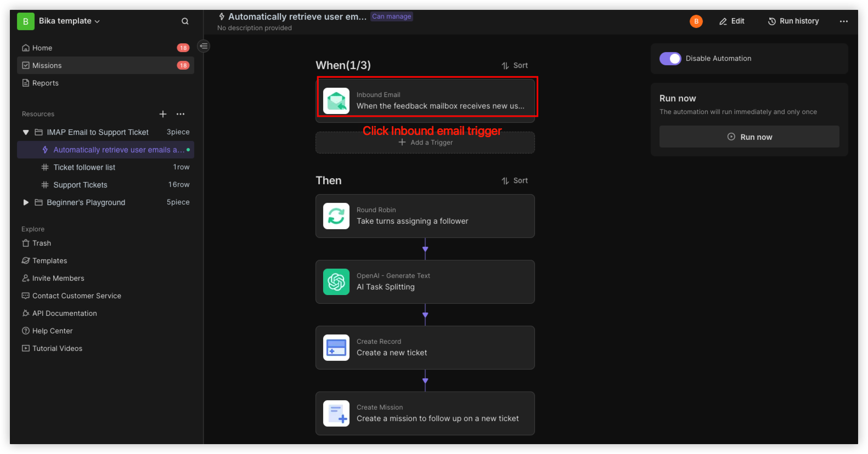Viewport: 868px width, 454px height.
Task: Add a new resource with plus icon
Action: (163, 114)
